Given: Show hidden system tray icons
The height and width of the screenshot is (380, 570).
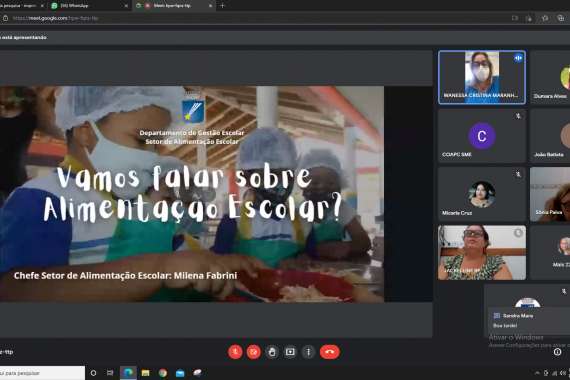Looking at the screenshot, I should [537, 373].
